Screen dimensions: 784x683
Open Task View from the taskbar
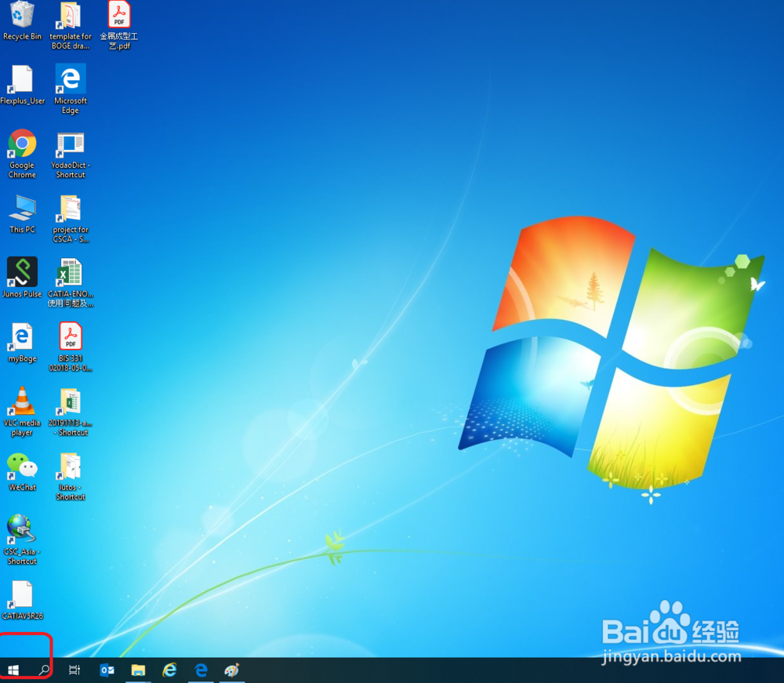point(74,670)
